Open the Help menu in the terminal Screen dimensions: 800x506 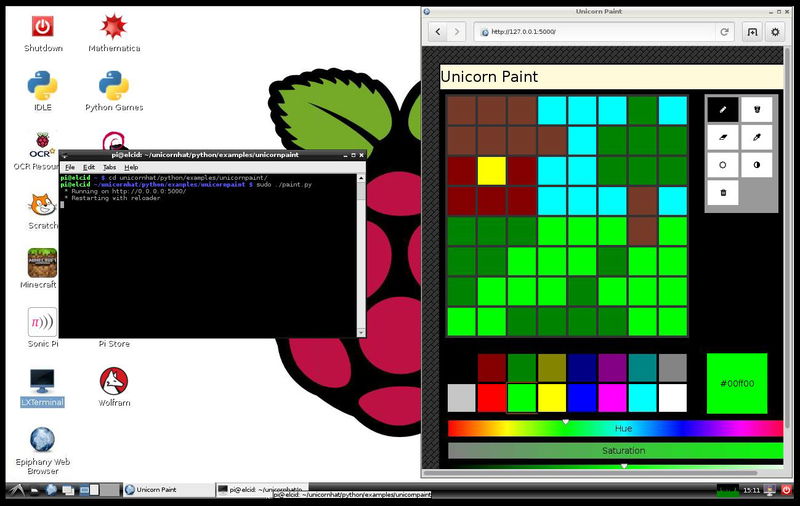131,167
